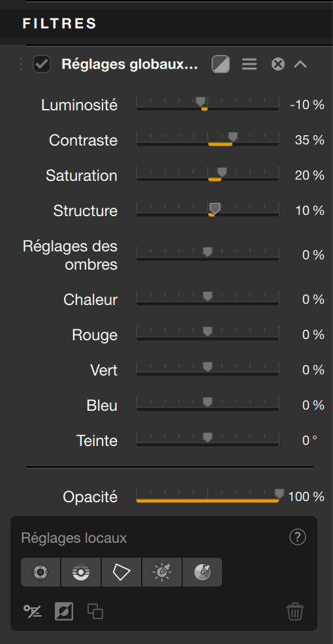Select the control line tool icon

(81, 572)
